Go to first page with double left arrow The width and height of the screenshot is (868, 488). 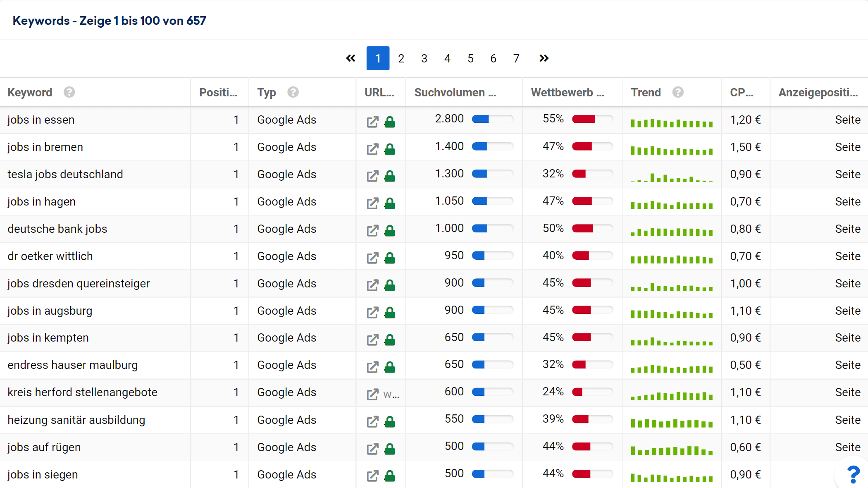coord(351,58)
